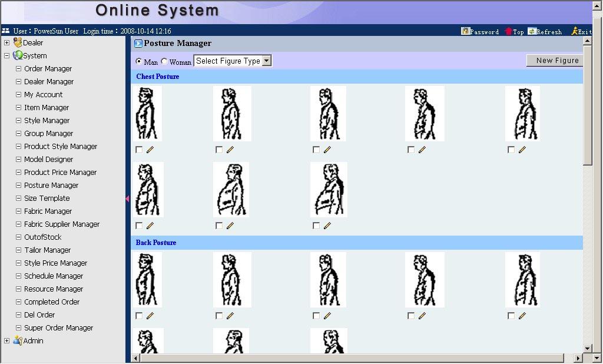Edit pencil for eighth Chest Posture figure
This screenshot has height=364, width=603.
pyautogui.click(x=327, y=226)
